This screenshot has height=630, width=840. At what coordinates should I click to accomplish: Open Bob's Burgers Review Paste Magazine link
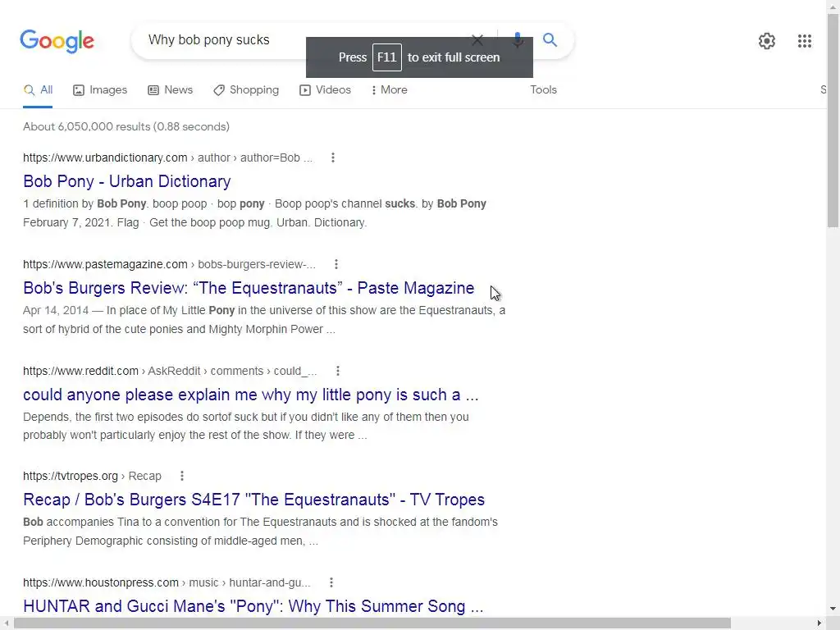pyautogui.click(x=249, y=288)
